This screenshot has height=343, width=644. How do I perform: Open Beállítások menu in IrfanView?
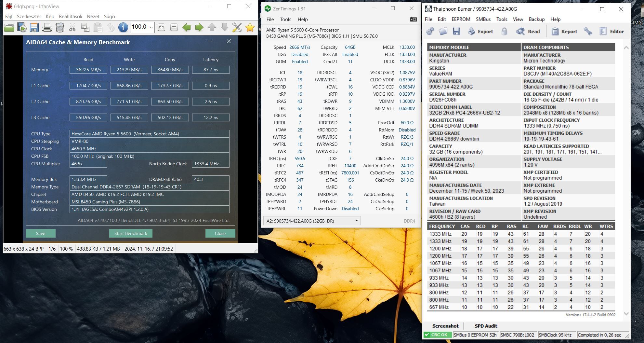[71, 16]
